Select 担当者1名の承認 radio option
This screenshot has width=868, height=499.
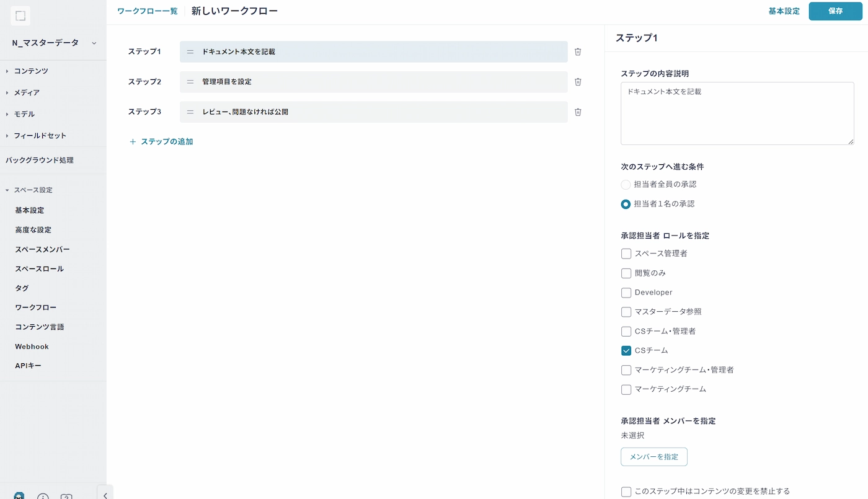[626, 204]
